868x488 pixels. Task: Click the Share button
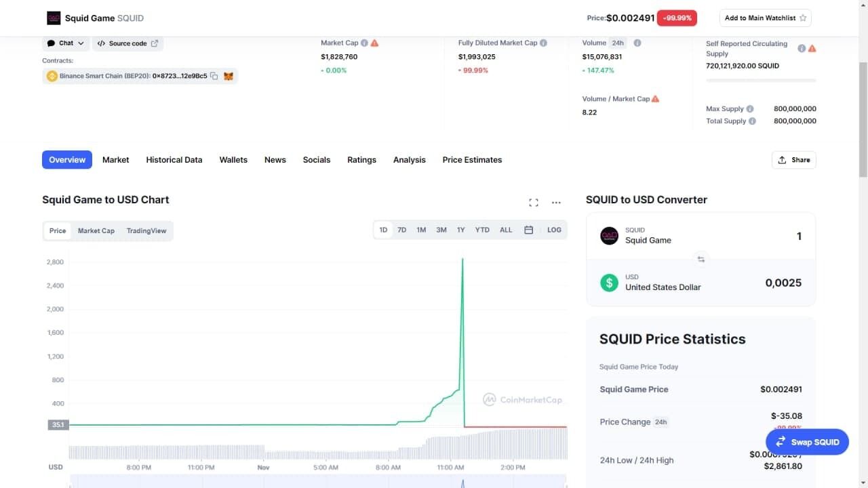tap(794, 160)
